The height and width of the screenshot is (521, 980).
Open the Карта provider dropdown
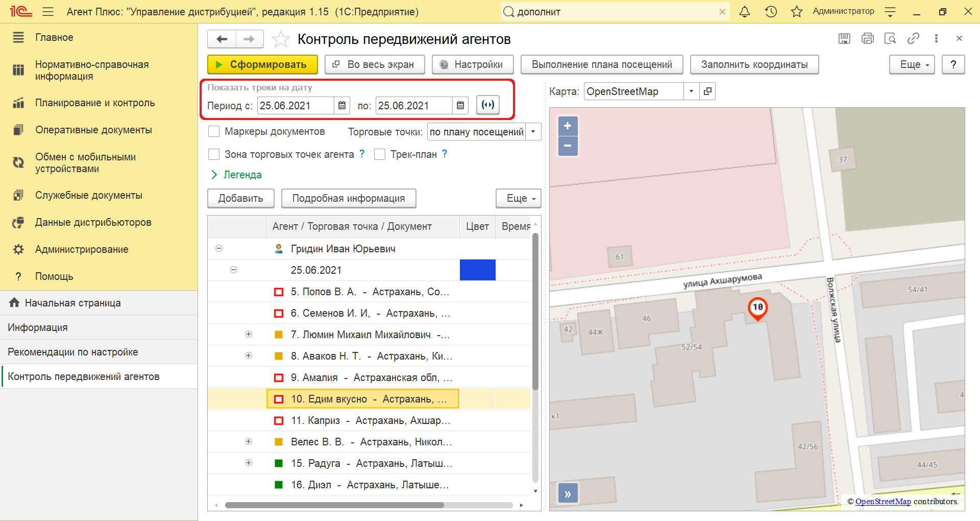(x=691, y=91)
